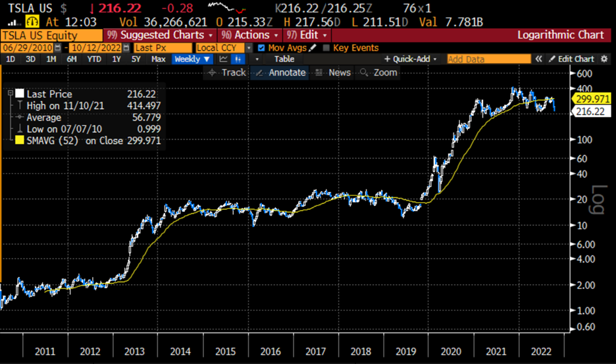The image size is (616, 364).
Task: Switch to the line chart style icon
Action: point(224,59)
